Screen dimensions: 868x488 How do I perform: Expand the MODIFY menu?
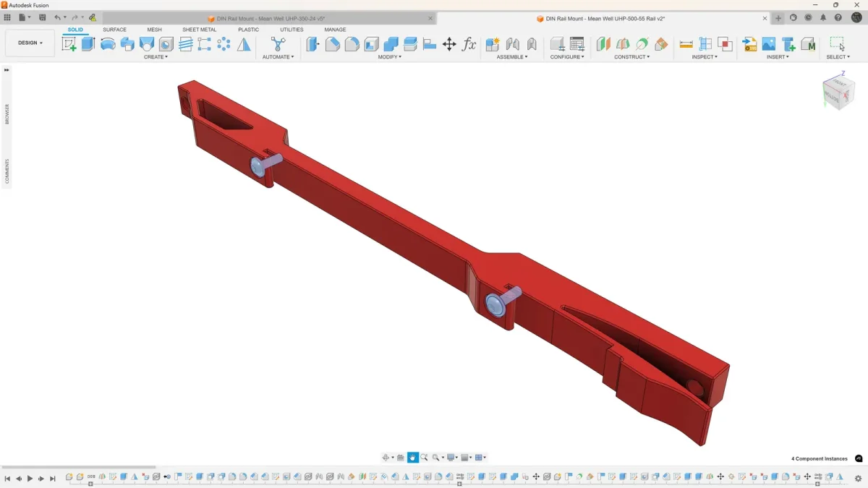tap(389, 57)
